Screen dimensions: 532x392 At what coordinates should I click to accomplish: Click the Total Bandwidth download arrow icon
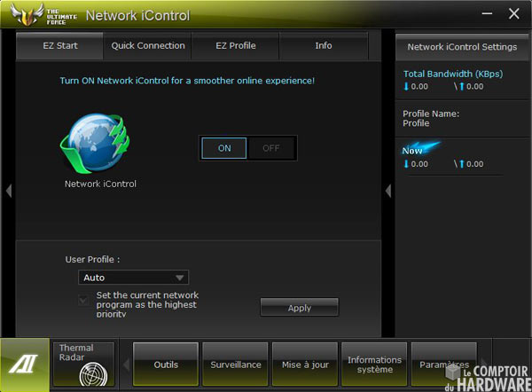point(407,87)
